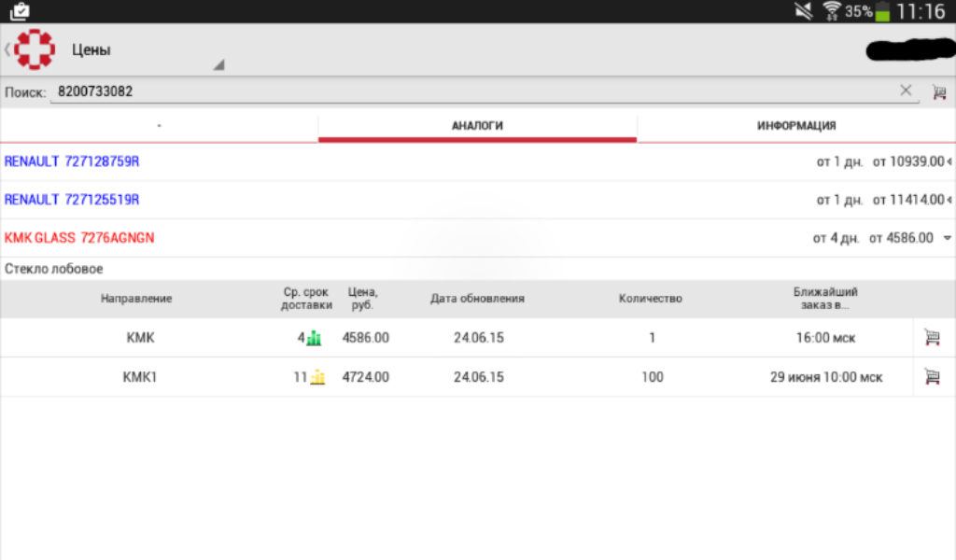Screen dimensions: 956x560
Task: Click the search field with 8200733082
Action: pos(467,91)
